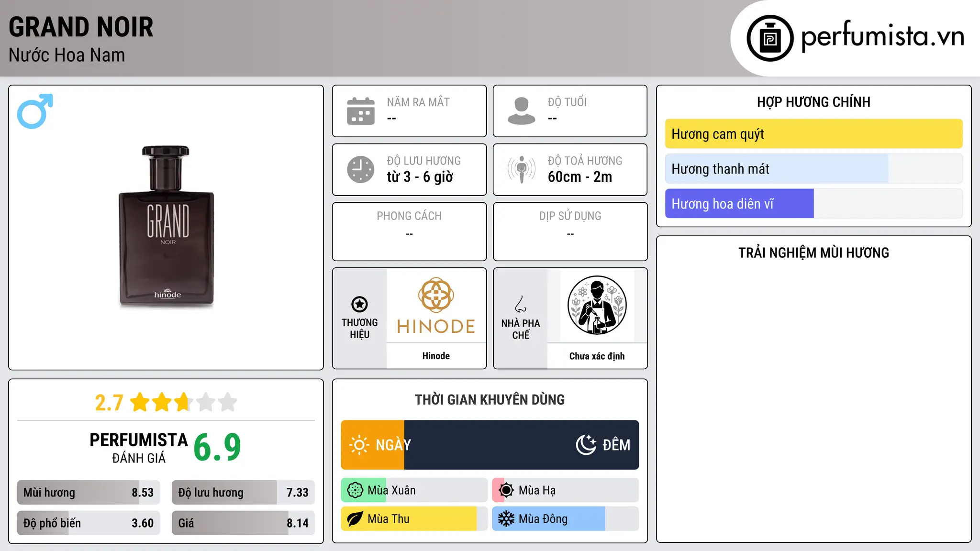Click the Mùa Đông season bar
The height and width of the screenshot is (551, 980).
566,519
